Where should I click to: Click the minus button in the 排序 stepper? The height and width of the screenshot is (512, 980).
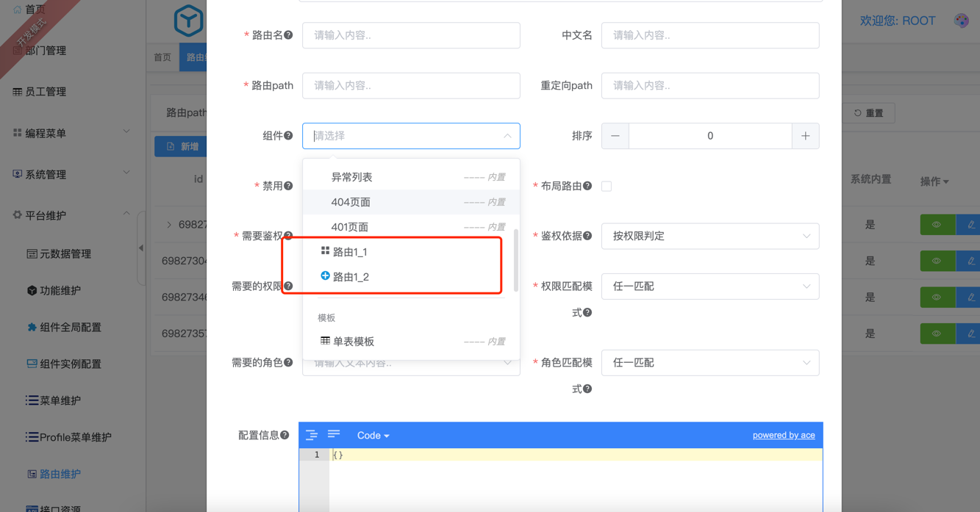[x=615, y=136]
